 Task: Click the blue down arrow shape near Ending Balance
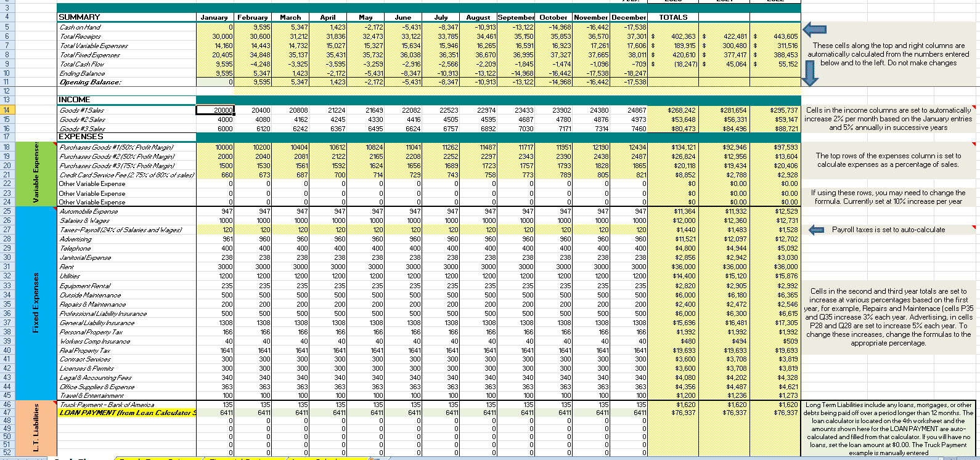tap(811, 73)
